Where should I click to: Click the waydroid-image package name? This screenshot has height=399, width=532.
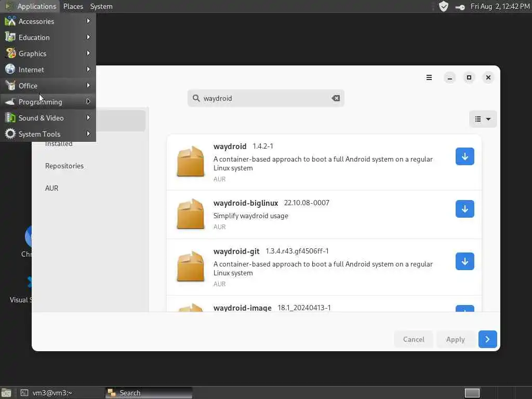(242, 308)
